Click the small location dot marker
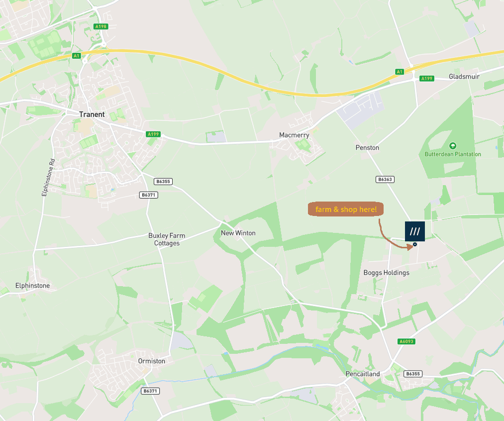The width and height of the screenshot is (504, 421). tap(415, 244)
